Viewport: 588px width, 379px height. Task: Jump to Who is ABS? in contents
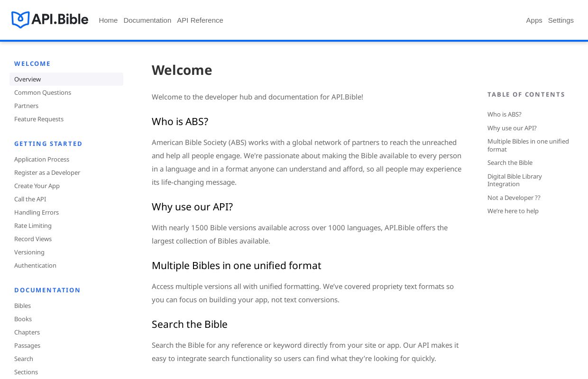[504, 114]
